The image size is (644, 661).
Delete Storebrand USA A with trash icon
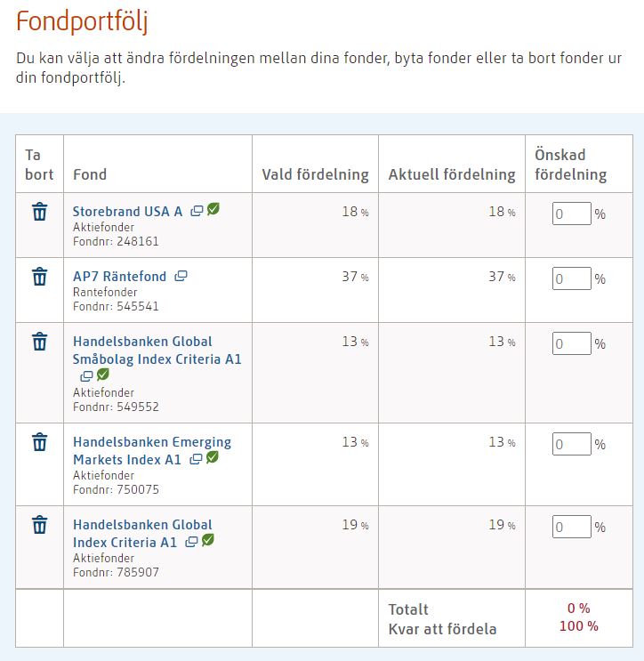(x=39, y=212)
